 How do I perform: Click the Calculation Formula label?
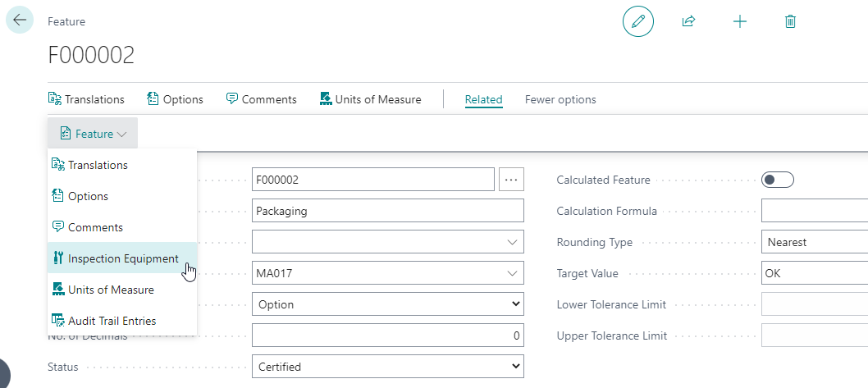[x=607, y=211]
